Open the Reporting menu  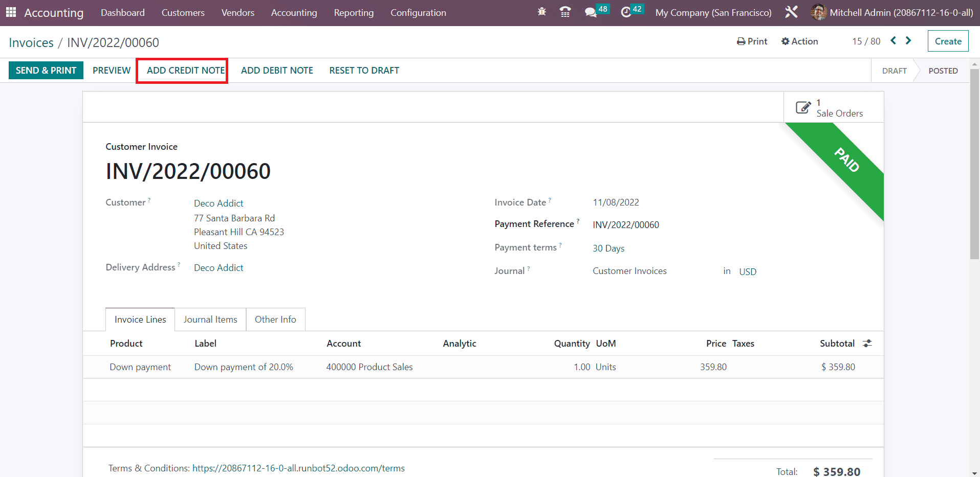click(354, 13)
